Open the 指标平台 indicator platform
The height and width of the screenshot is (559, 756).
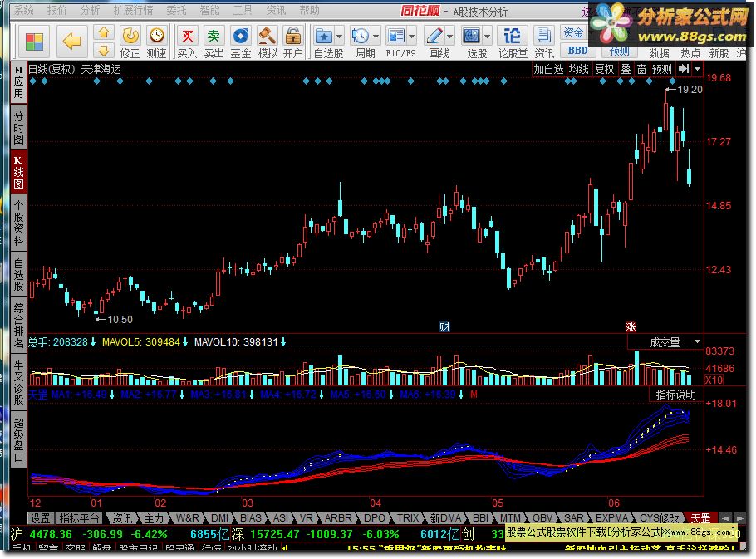pyautogui.click(x=79, y=518)
